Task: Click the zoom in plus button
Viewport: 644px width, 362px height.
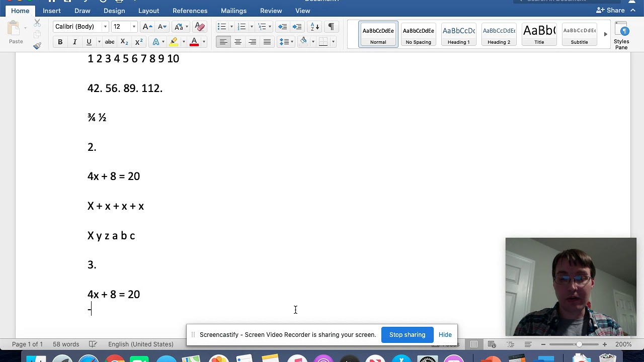Action: pyautogui.click(x=604, y=344)
